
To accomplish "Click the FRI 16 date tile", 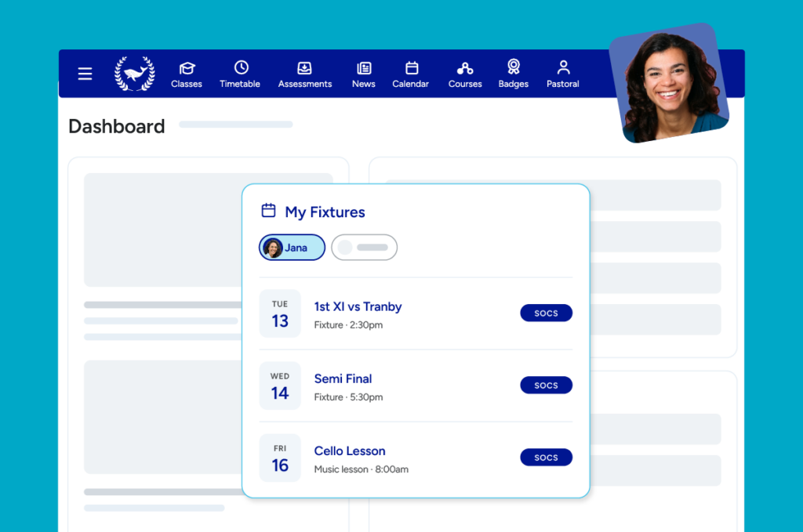I will (280, 458).
